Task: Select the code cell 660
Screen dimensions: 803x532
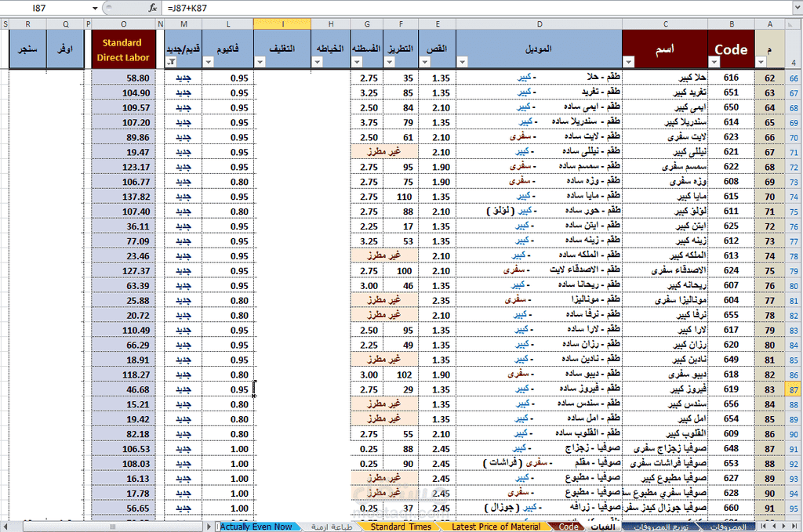Action: pyautogui.click(x=732, y=508)
